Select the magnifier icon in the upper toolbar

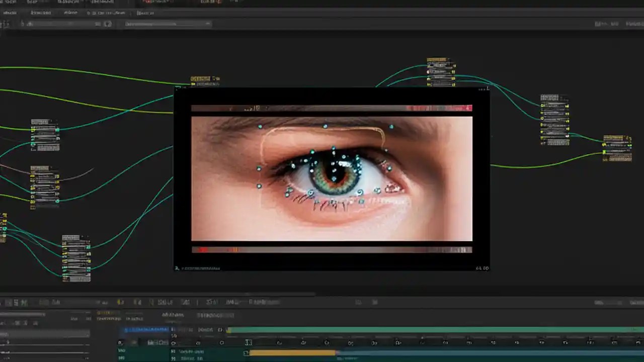tap(107, 24)
